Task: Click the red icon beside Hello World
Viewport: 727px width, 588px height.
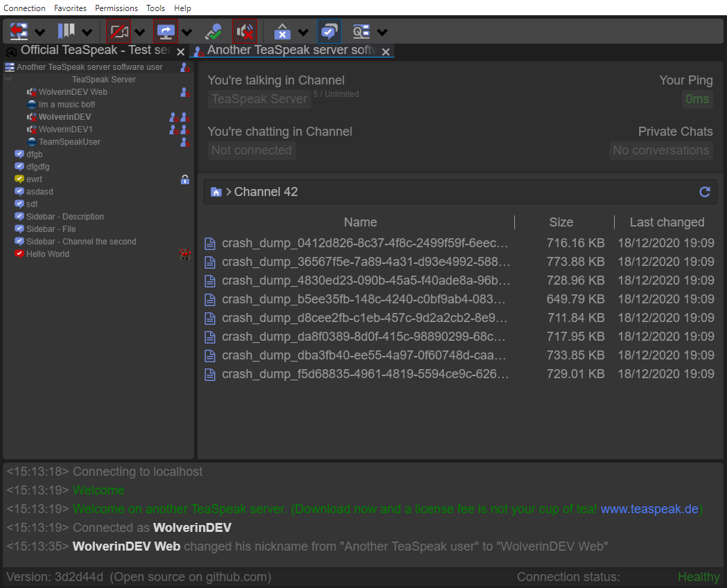Action: pos(185,254)
